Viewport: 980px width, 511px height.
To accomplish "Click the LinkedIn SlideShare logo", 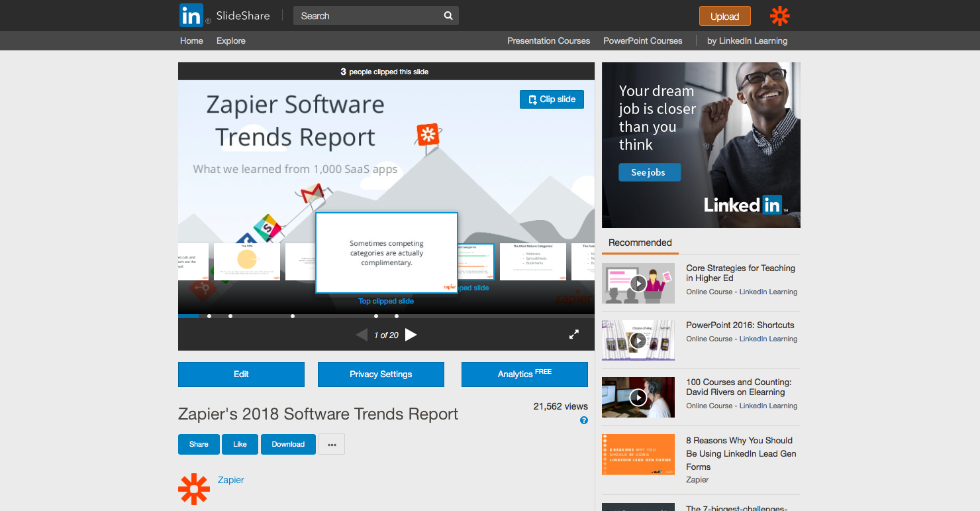I will [x=224, y=15].
